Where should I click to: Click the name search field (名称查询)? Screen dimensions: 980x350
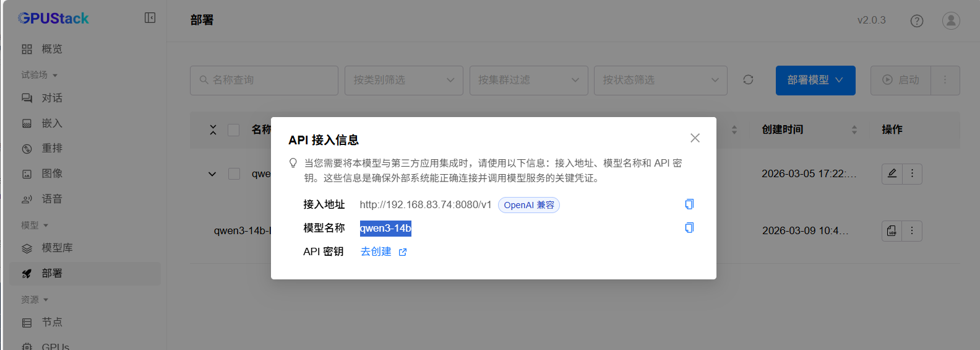[x=264, y=81]
